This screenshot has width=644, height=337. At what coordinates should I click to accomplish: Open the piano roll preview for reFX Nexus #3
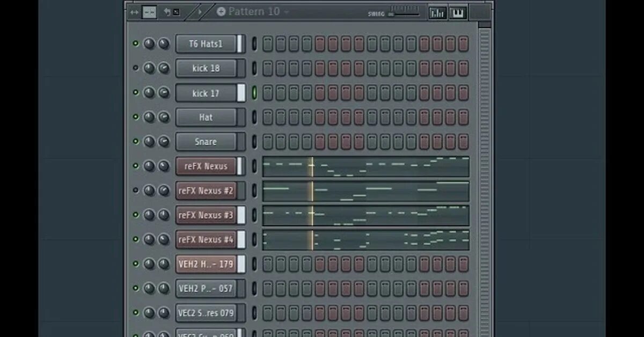[365, 215]
